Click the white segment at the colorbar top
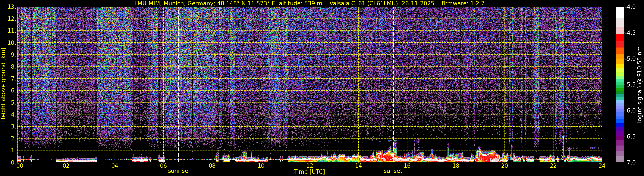This screenshot has width=644, height=176. pyautogui.click(x=620, y=12)
